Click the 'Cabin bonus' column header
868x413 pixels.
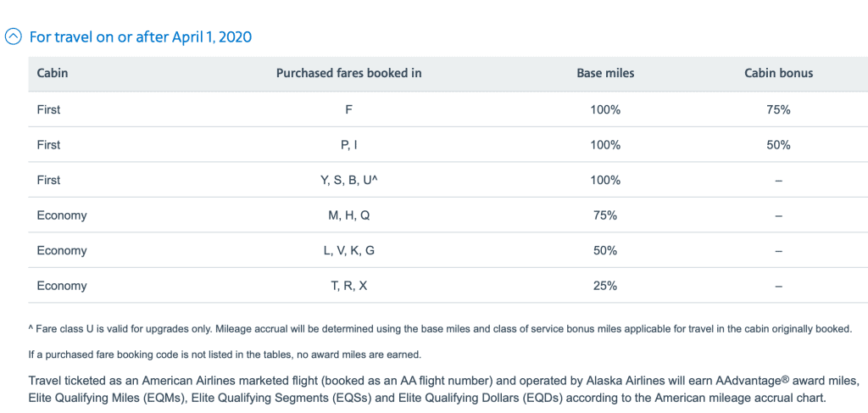point(778,73)
